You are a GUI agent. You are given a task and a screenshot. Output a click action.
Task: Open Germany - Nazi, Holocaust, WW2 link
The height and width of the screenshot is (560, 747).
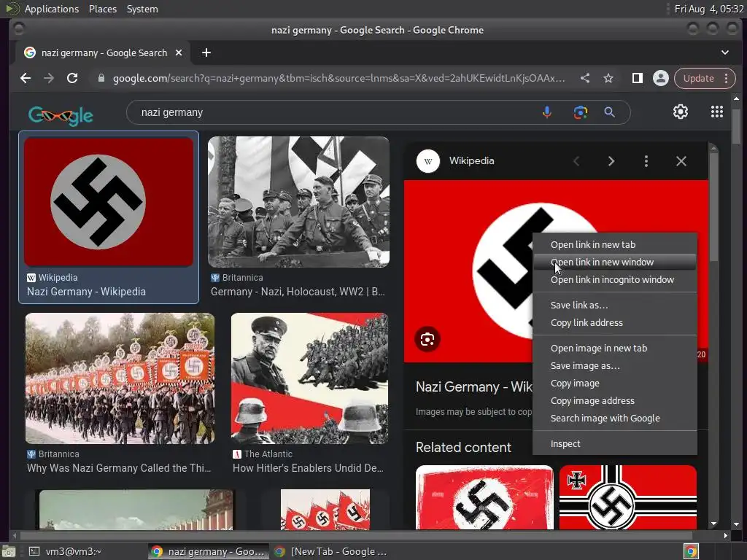298,292
